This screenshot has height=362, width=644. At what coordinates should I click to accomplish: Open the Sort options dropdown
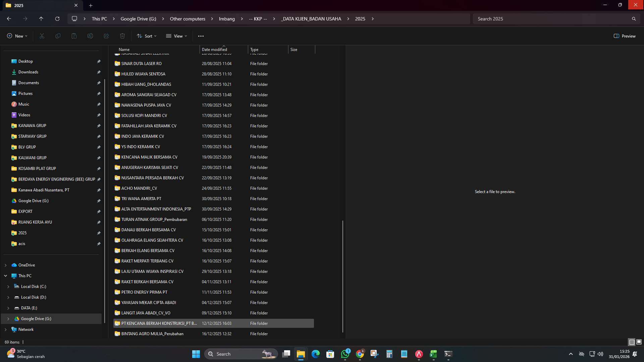pyautogui.click(x=147, y=36)
